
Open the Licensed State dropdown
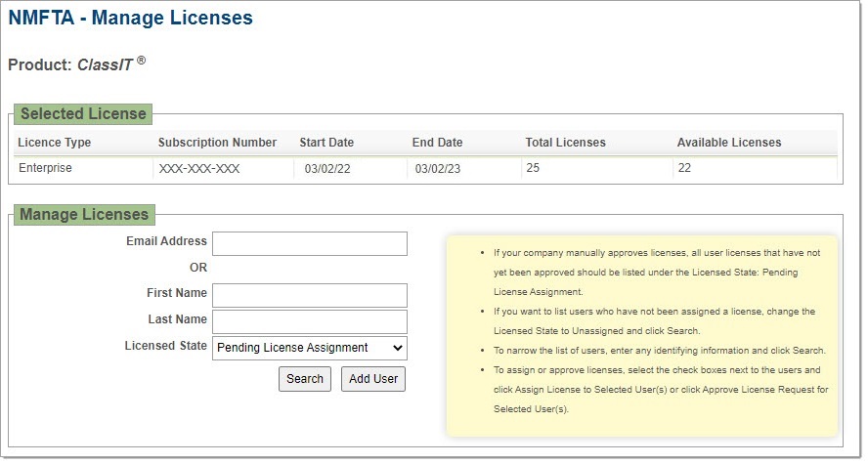point(310,348)
